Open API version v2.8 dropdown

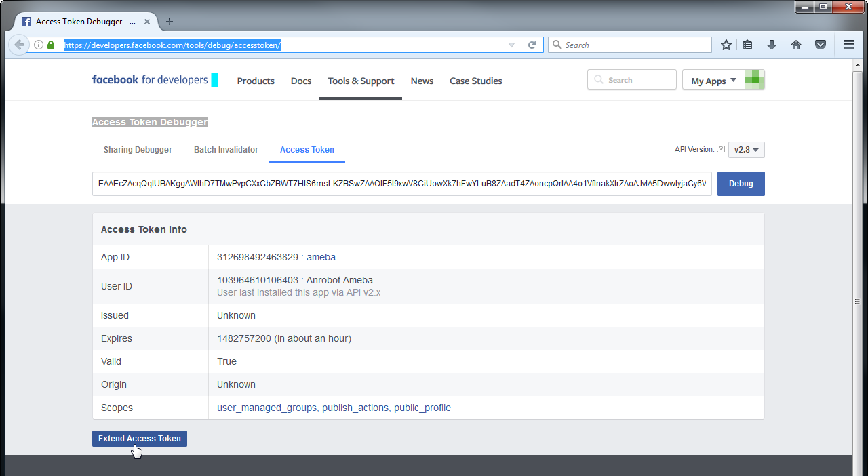747,150
